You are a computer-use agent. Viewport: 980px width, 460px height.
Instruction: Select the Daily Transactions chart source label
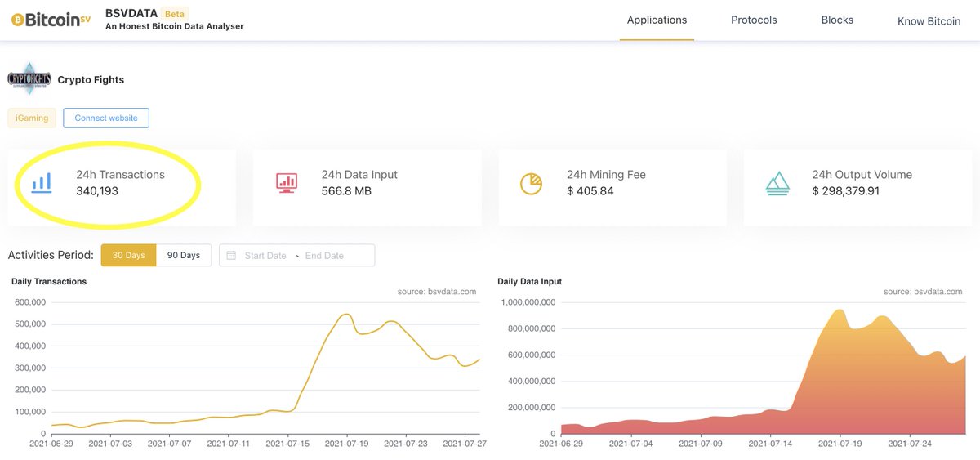[436, 292]
